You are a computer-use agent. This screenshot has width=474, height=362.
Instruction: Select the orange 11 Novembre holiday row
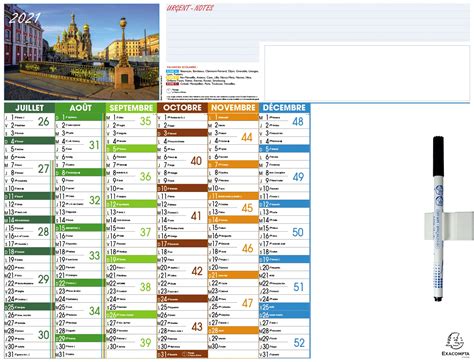point(233,196)
